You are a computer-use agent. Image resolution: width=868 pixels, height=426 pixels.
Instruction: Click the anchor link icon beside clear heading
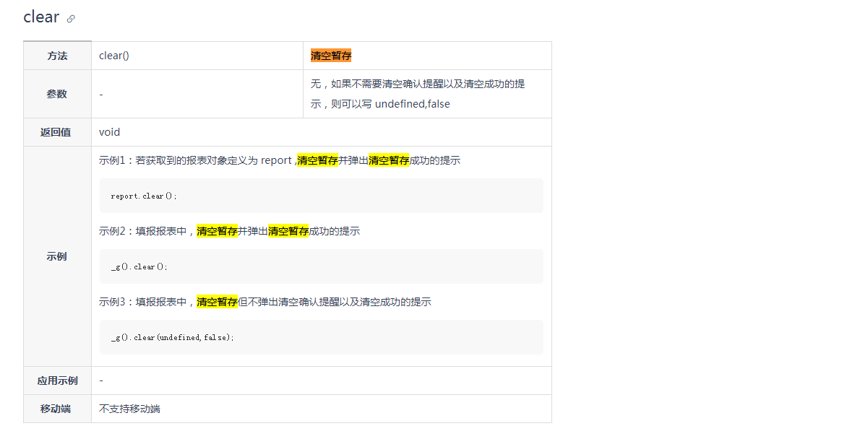tap(71, 19)
